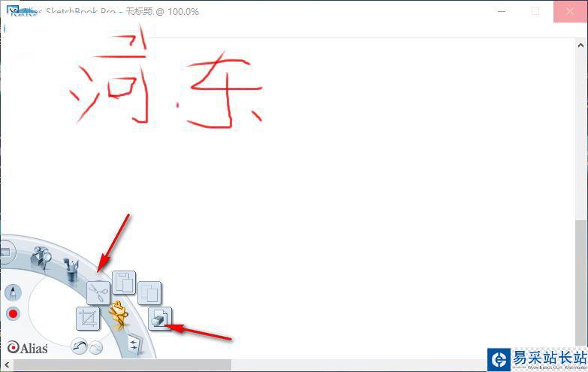Click the Copy pages icon
The width and height of the screenshot is (588, 372).
click(x=124, y=283)
